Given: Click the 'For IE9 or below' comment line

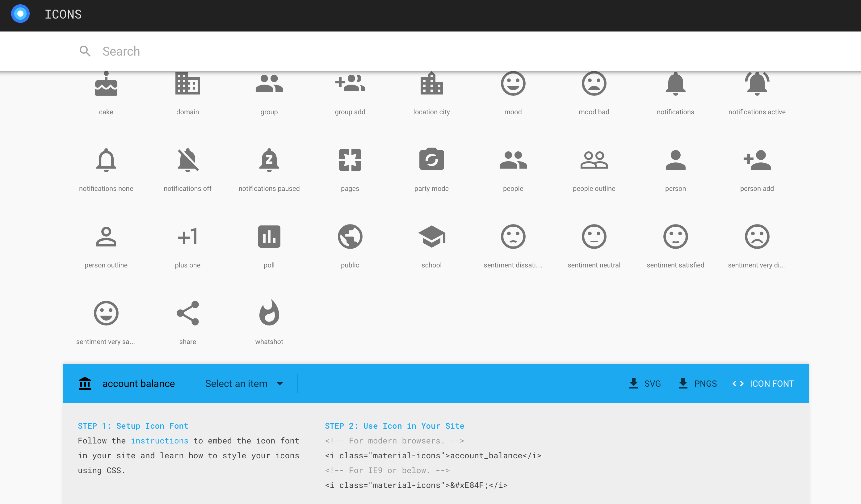Looking at the screenshot, I should coord(388,471).
